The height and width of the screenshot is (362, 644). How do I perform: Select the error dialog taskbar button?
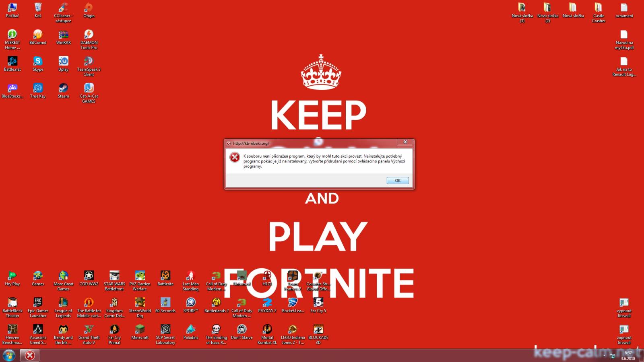[30, 355]
